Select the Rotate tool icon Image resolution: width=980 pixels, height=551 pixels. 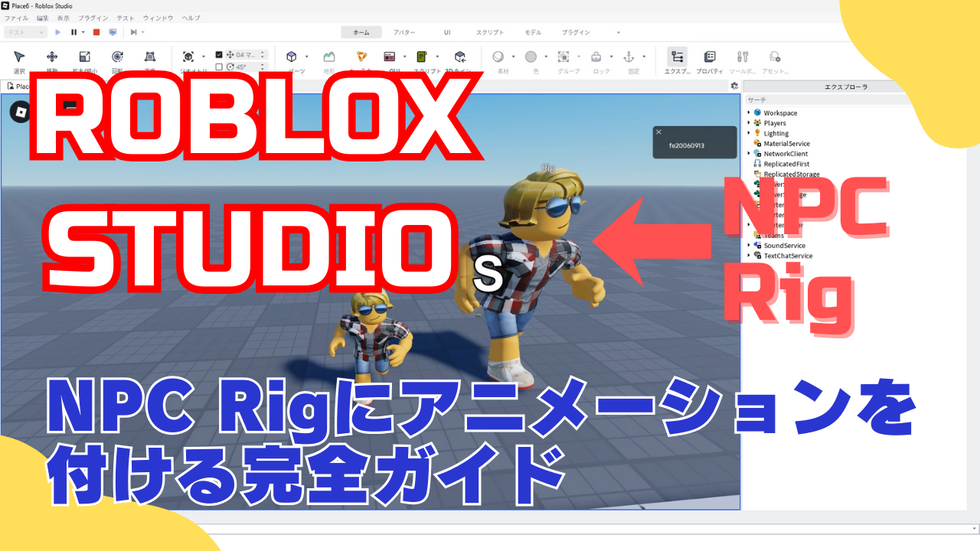tap(117, 57)
